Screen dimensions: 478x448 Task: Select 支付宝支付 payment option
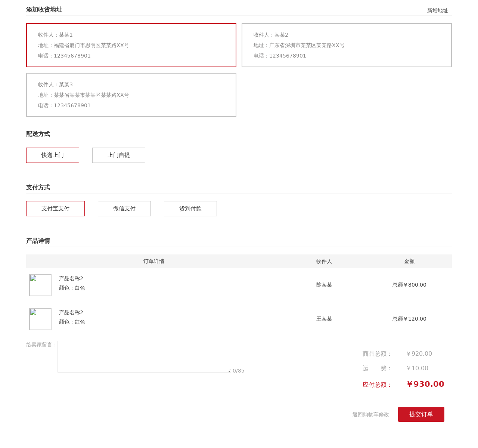pos(55,208)
